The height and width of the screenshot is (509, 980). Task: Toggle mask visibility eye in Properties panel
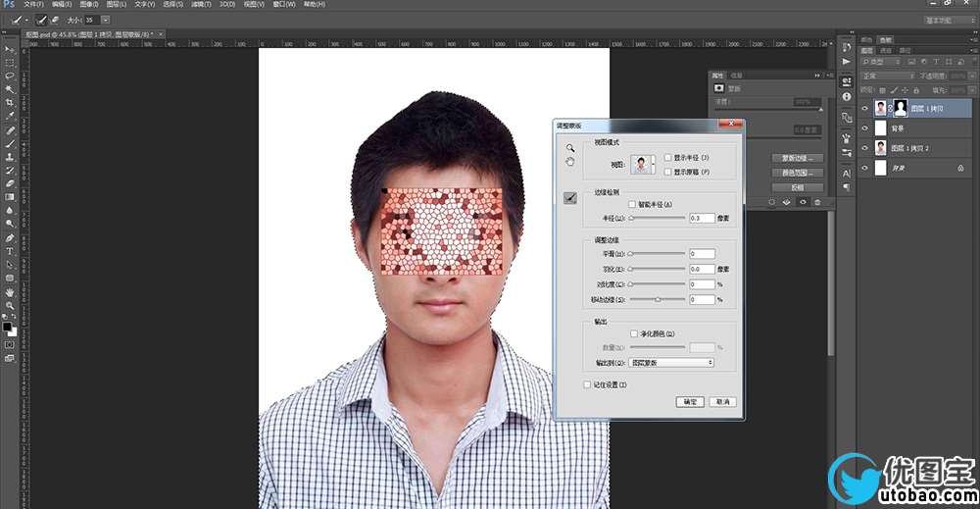803,202
